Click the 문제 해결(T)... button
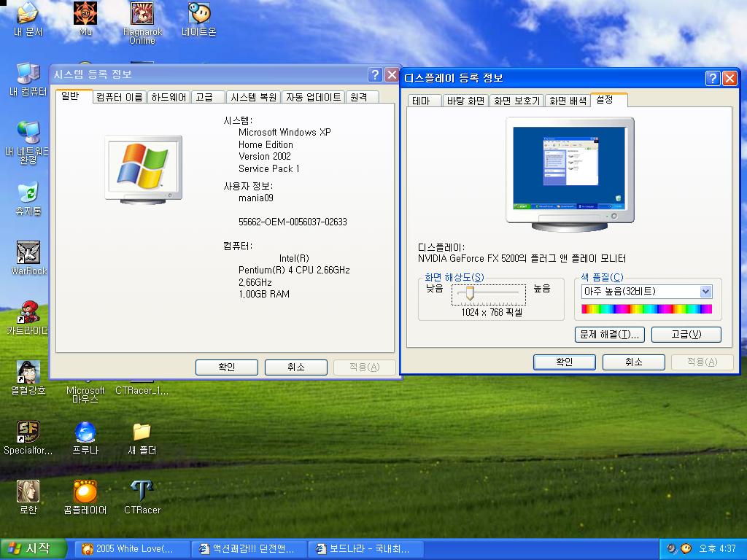The height and width of the screenshot is (560, 747). pos(610,334)
